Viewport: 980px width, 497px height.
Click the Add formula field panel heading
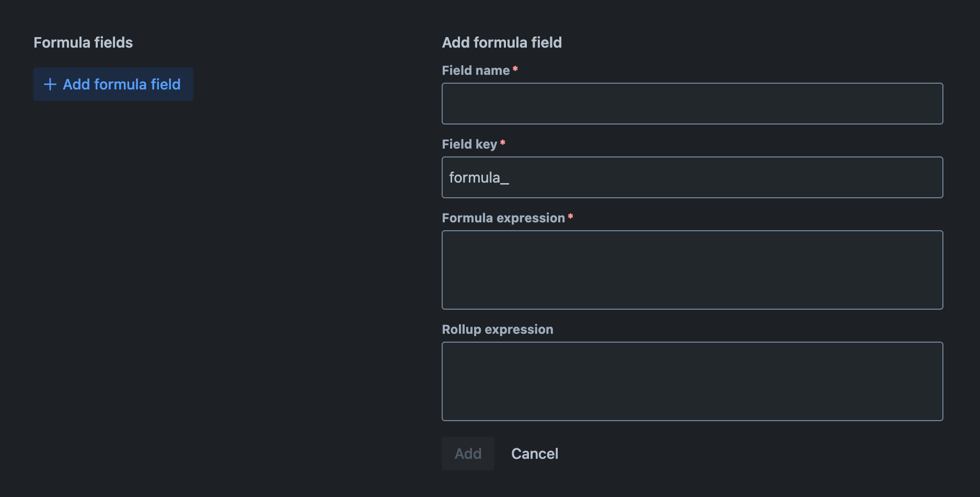(x=502, y=42)
